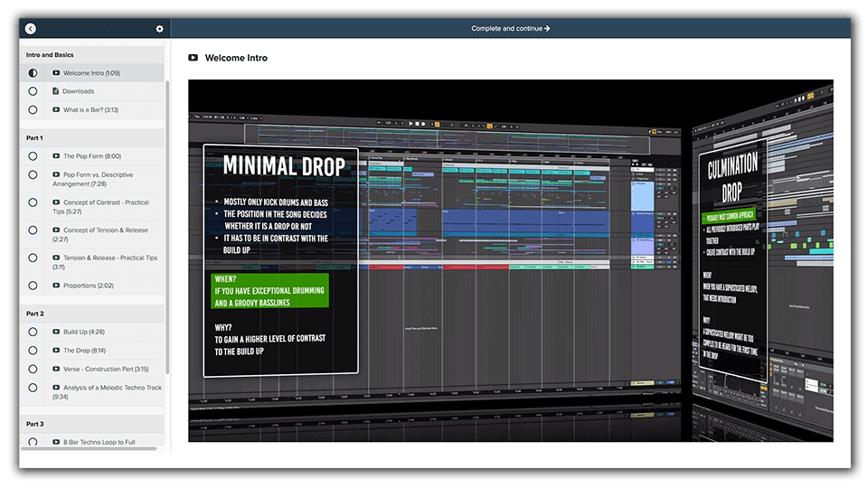868x488 pixels.
Task: Click video icon beside The Pop Form
Action: pyautogui.click(x=56, y=156)
